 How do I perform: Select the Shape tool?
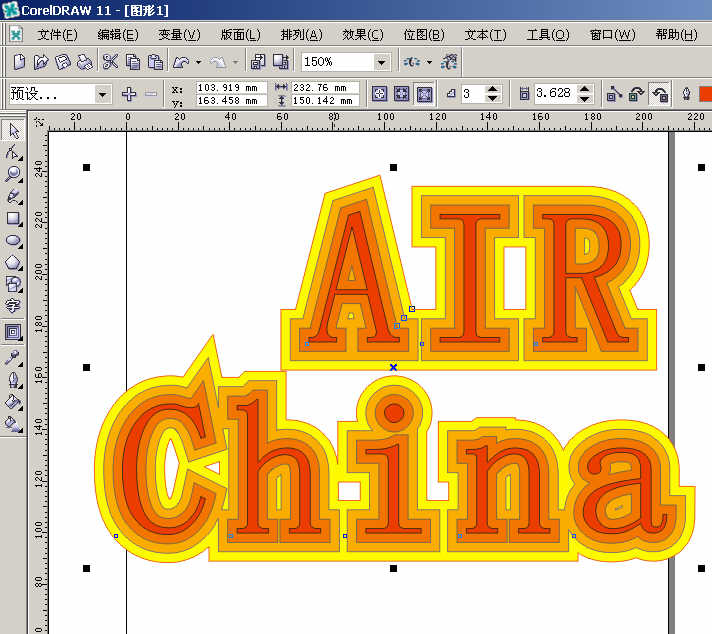tap(13, 153)
